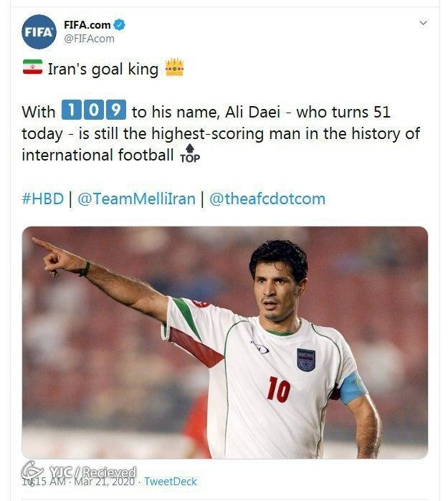Click the blue keycap digit 9
This screenshot has width=448, height=501.
tap(116, 111)
